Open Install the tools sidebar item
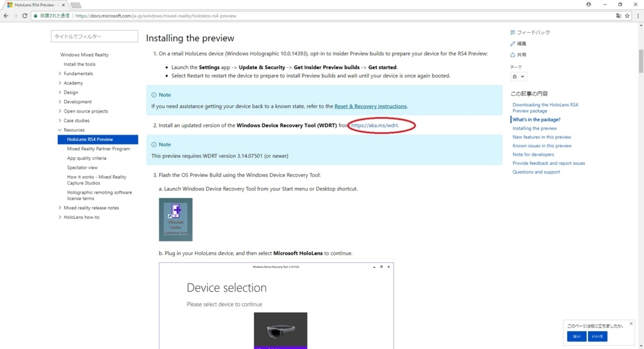 pos(79,64)
